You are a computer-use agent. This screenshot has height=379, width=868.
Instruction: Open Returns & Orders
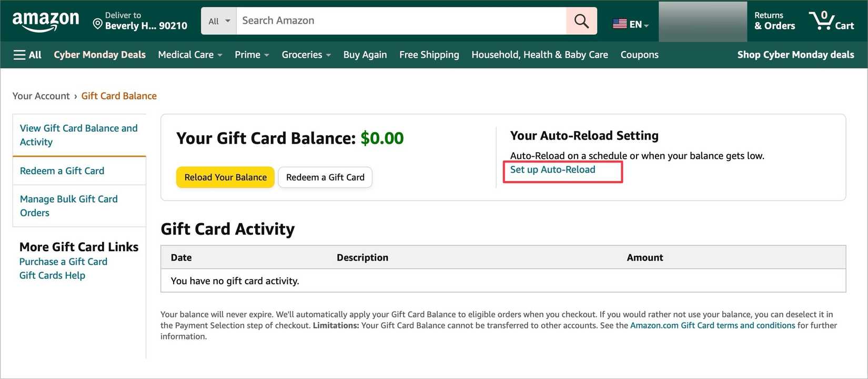pyautogui.click(x=773, y=21)
